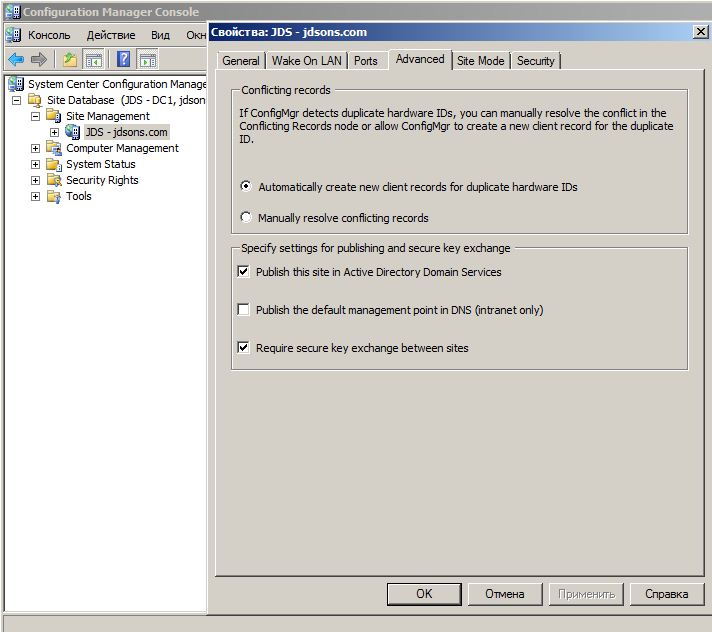712x632 pixels.
Task: Click the System Center Configuration Manager root icon
Action: (x=16, y=84)
